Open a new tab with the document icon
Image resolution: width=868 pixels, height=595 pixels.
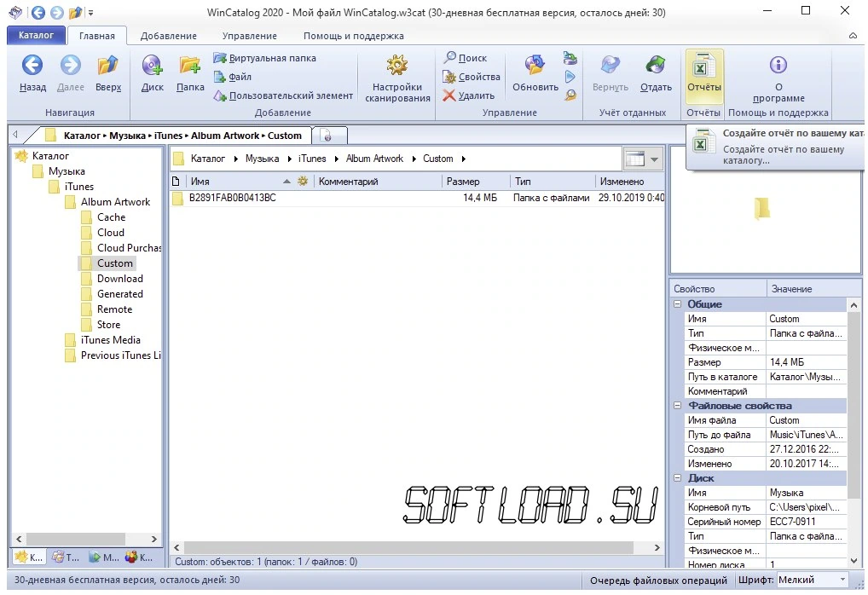[327, 136]
